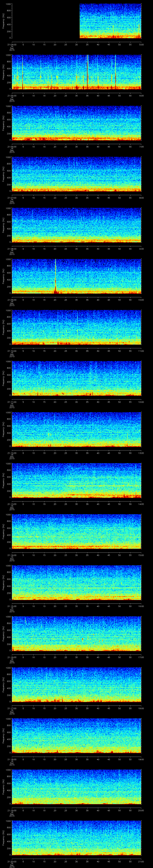Open the spectrogram panel starting at 21:06:00

pos(77,123)
